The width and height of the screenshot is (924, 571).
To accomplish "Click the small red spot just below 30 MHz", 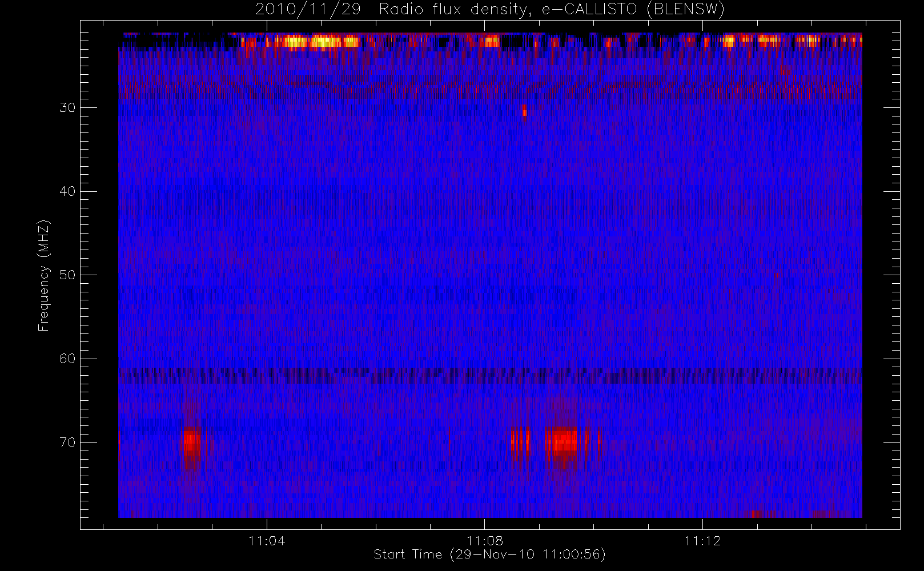I will click(x=524, y=111).
